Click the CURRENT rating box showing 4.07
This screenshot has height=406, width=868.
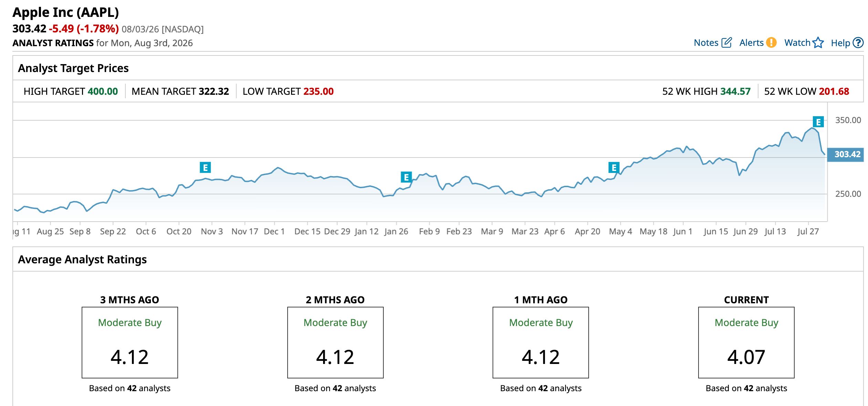tap(746, 343)
